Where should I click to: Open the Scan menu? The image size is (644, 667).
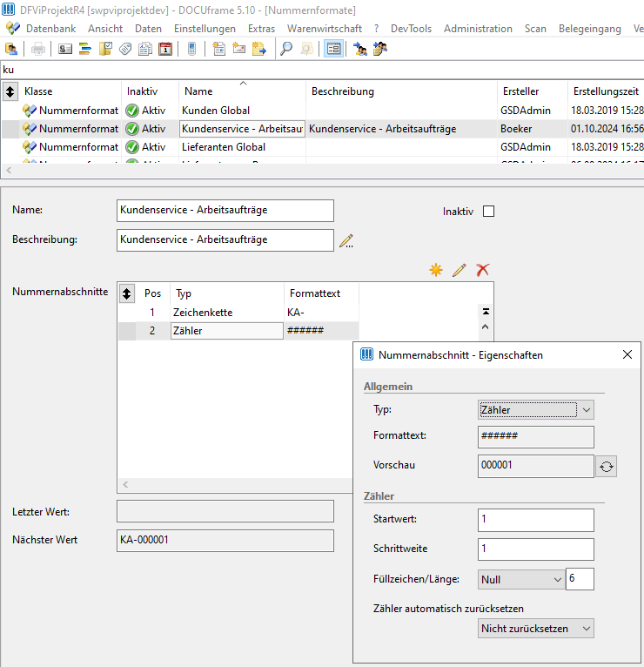click(535, 29)
